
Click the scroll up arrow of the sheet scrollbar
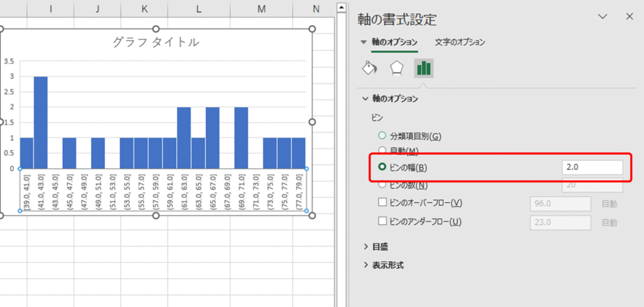(x=341, y=8)
